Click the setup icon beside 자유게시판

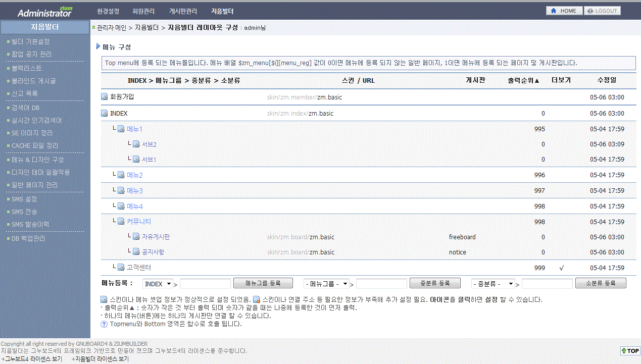pyautogui.click(x=136, y=237)
